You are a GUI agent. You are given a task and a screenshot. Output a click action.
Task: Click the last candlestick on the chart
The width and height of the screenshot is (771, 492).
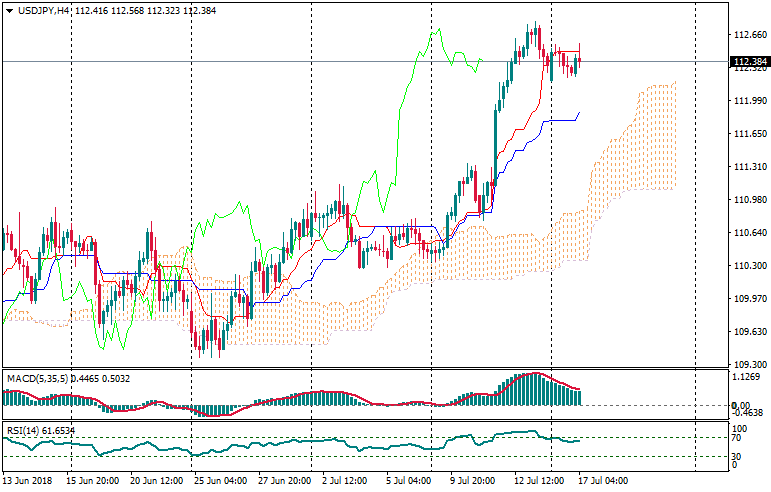[579, 62]
